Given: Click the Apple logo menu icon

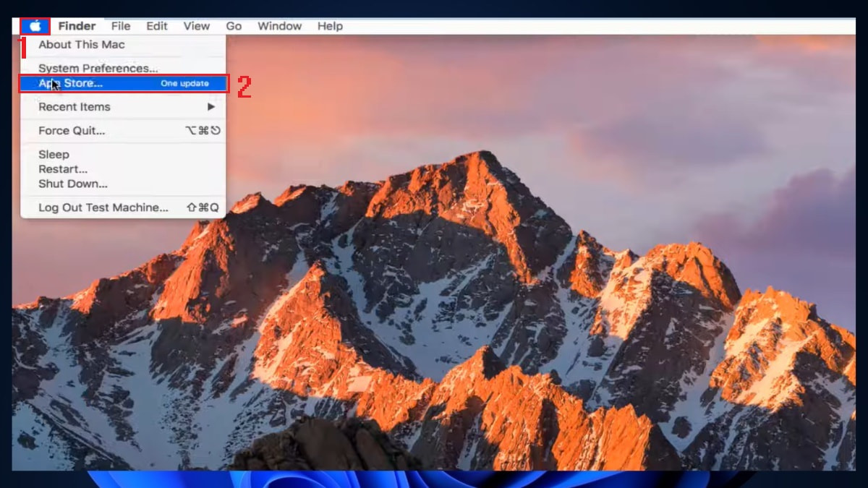Looking at the screenshot, I should (35, 27).
